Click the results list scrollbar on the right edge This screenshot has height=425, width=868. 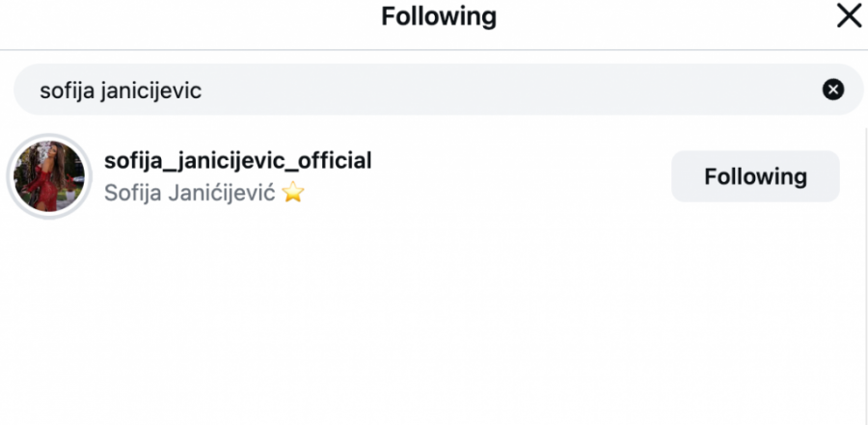tap(865, 276)
